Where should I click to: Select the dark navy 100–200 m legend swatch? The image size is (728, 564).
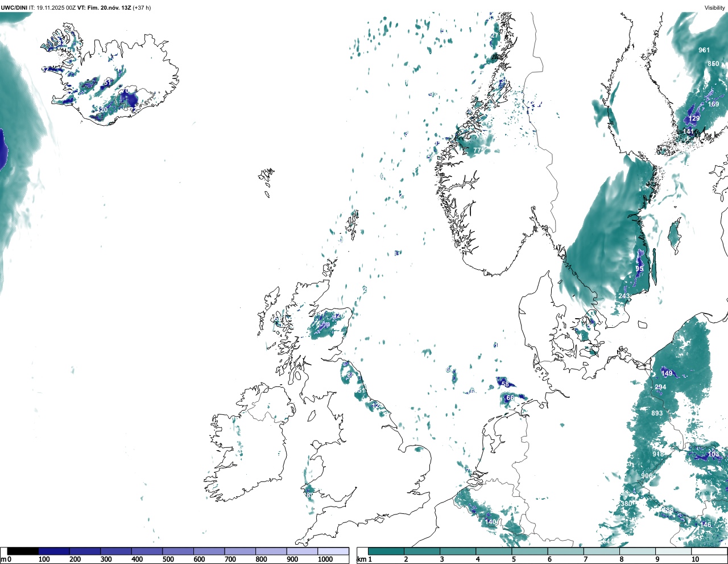54,551
